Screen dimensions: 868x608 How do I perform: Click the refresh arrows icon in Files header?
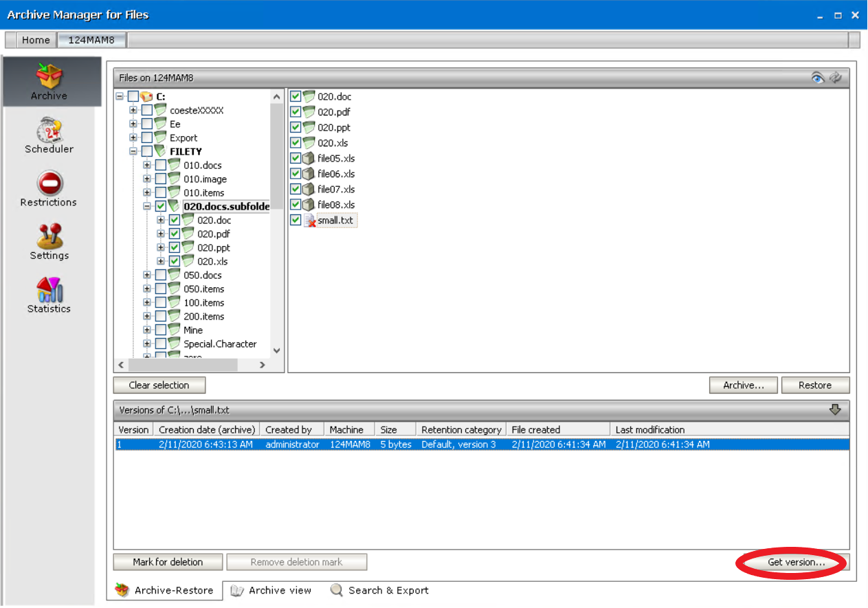tap(836, 78)
